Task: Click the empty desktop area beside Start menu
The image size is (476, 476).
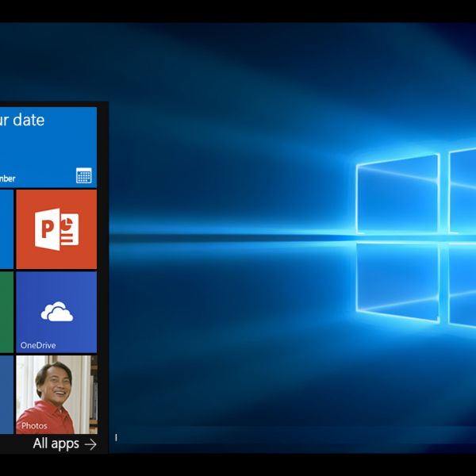Action: (238, 357)
